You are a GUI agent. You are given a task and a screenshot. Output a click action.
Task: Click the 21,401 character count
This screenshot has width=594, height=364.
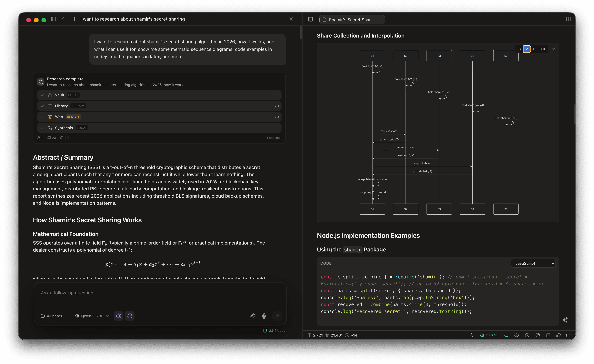click(334, 335)
